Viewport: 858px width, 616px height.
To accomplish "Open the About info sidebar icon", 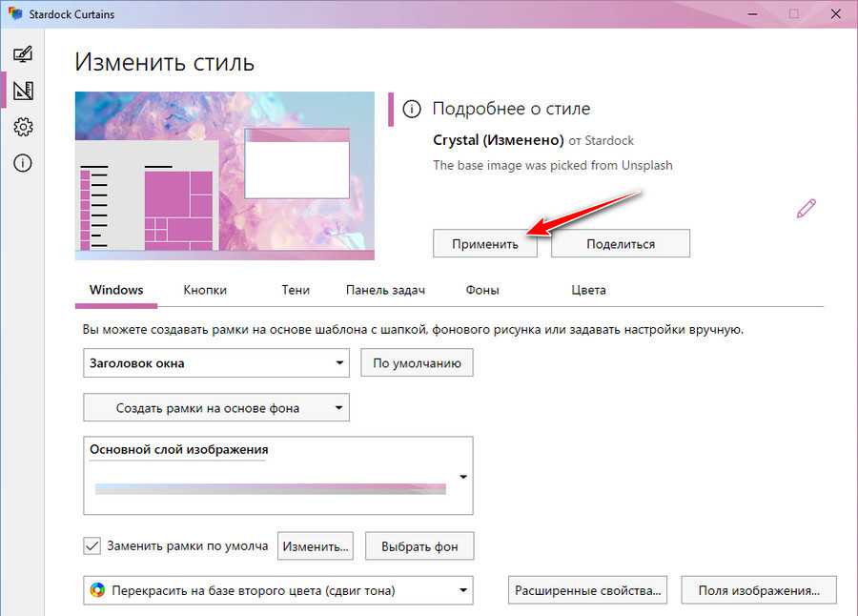I will (23, 163).
